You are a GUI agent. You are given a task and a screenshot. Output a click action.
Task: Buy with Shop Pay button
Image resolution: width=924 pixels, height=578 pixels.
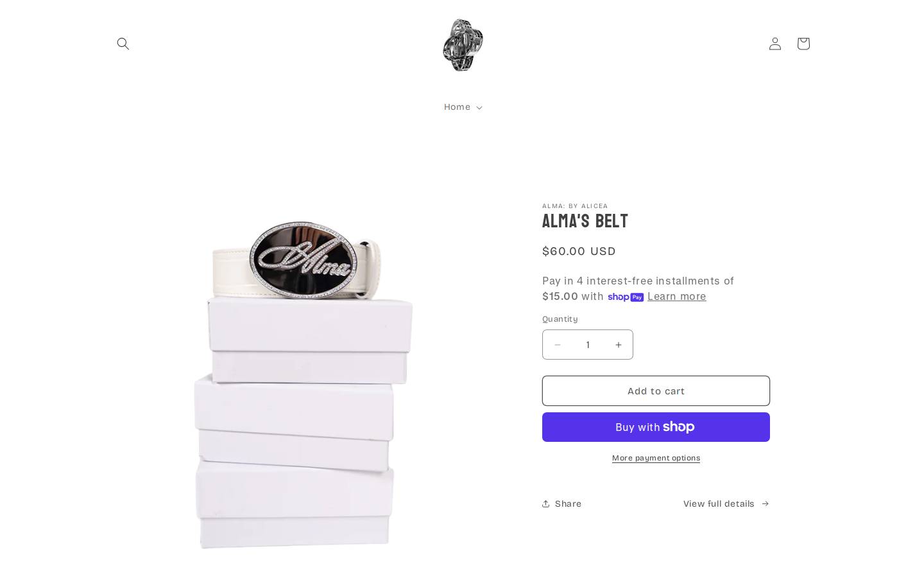[656, 427]
